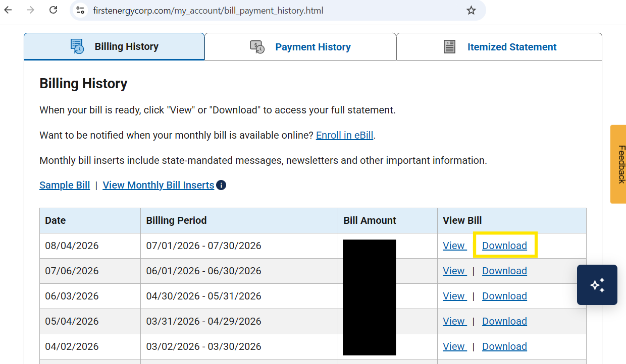Click the address bar URL field
Viewport: 626px width, 364px height.
click(278, 10)
